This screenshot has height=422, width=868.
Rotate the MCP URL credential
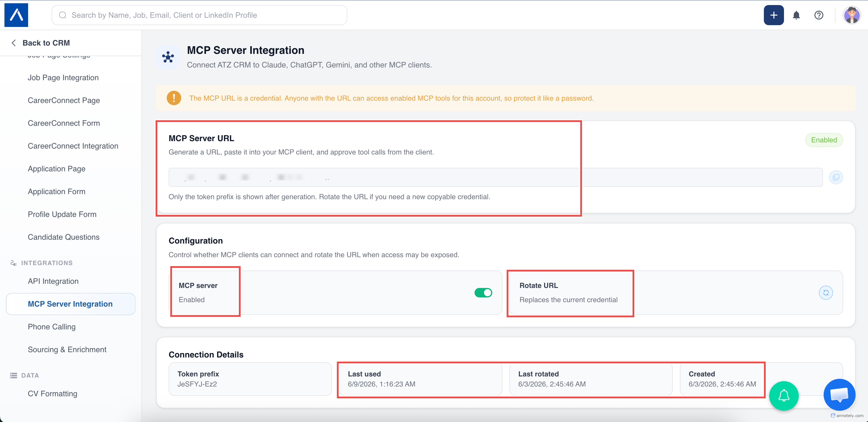(x=826, y=293)
